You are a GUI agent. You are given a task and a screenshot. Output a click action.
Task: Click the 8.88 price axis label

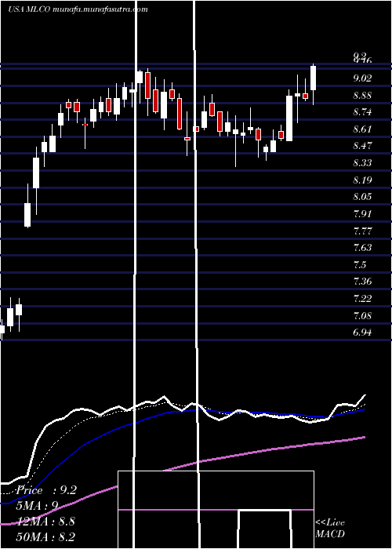point(362,95)
